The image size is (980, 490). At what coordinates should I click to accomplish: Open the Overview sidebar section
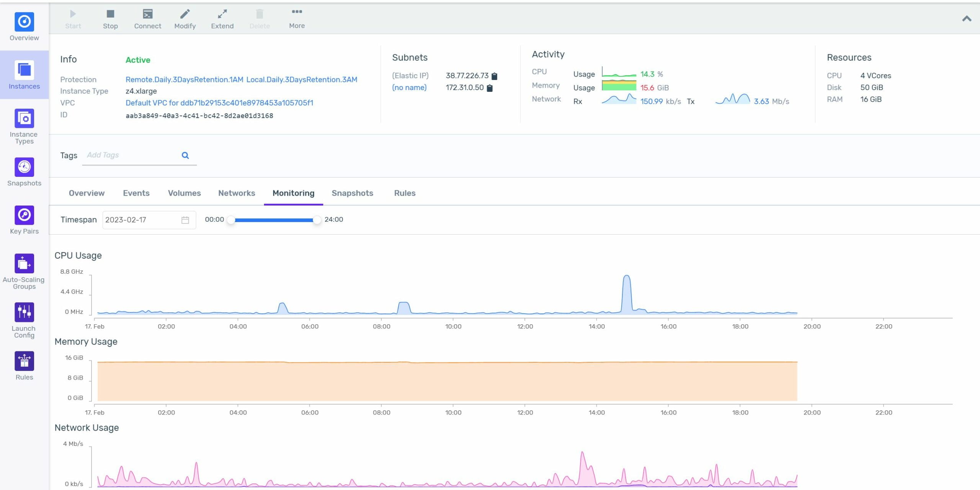[x=24, y=27]
